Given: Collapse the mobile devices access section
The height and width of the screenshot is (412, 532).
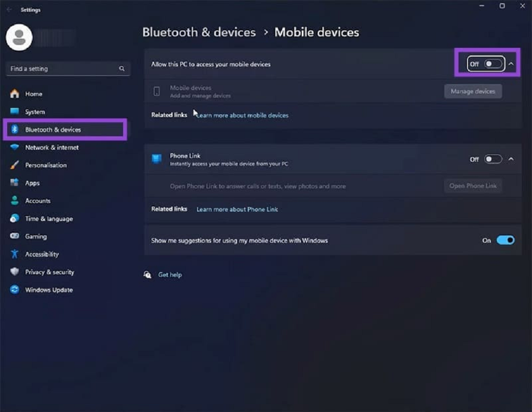Looking at the screenshot, I should coord(511,64).
